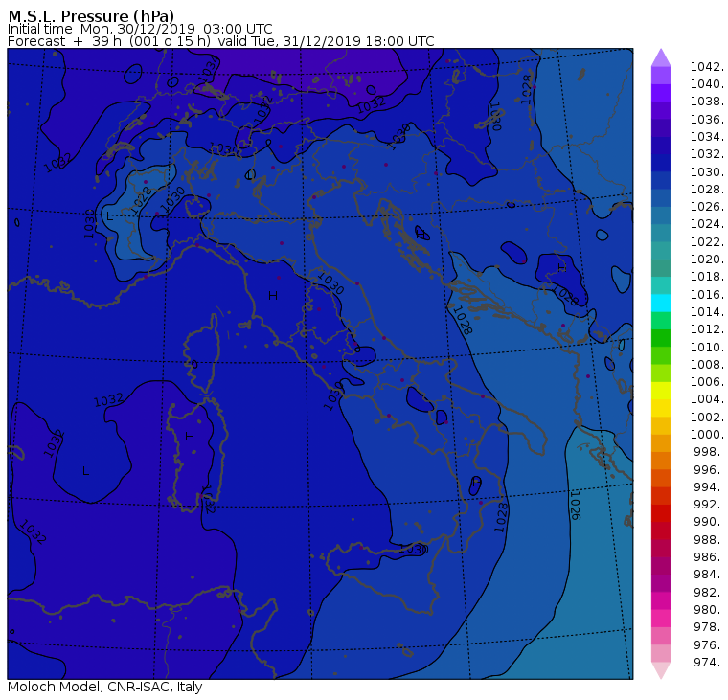Select the magenta swatch between 980 and 982
728x700 pixels.
pos(661,600)
